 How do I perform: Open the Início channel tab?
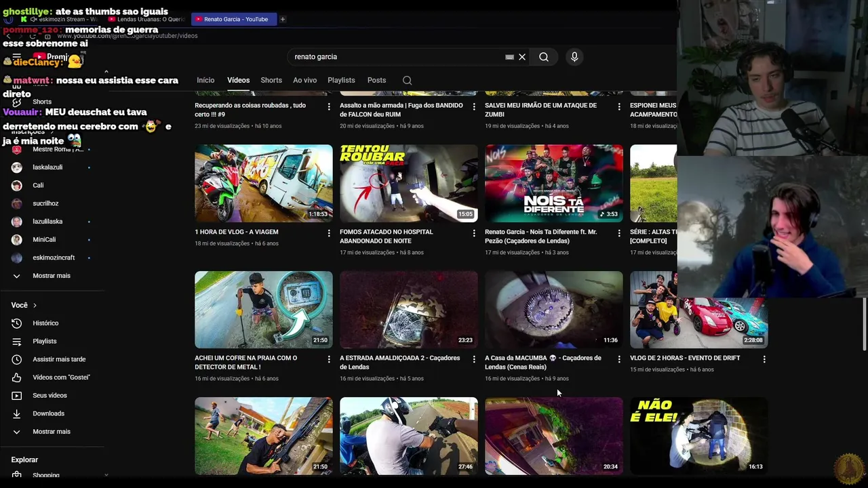(205, 80)
